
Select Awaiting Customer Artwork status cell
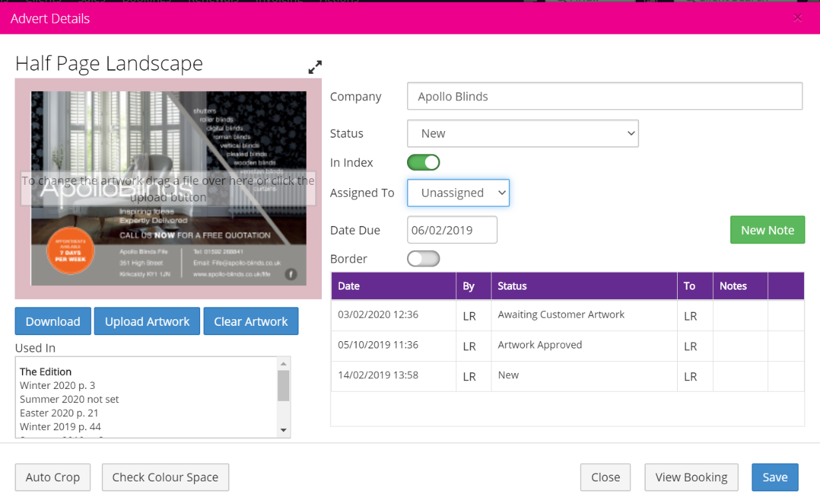tap(584, 315)
